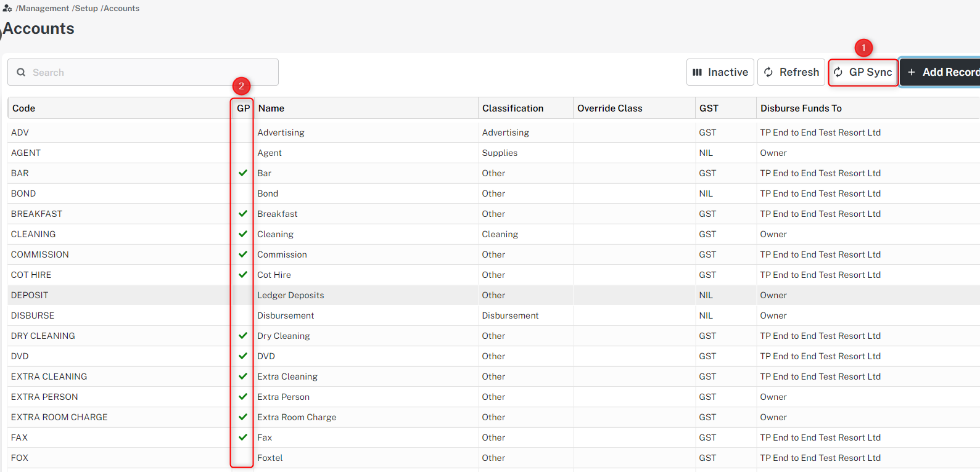Viewport: 980px width, 472px height.
Task: Click the name Advertising
Action: tap(281, 132)
